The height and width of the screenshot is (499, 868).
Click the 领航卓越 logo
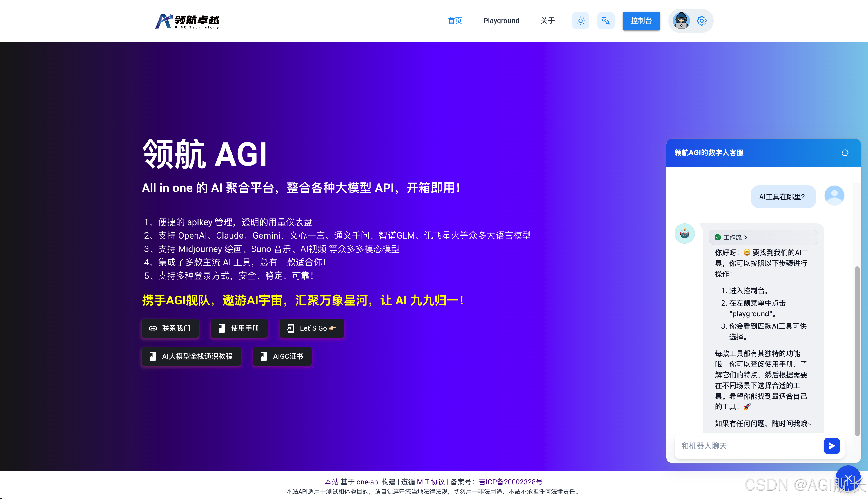click(187, 21)
